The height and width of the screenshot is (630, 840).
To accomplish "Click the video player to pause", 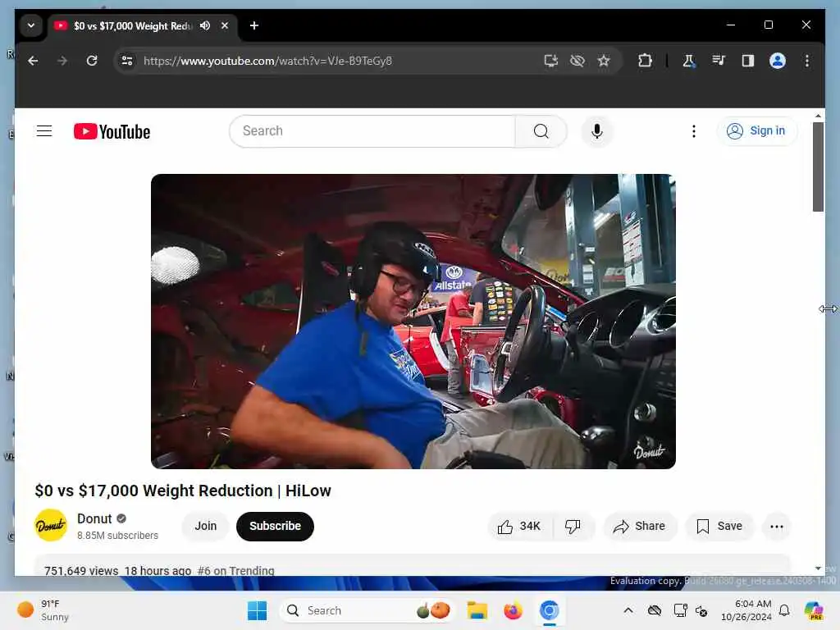I will [x=413, y=322].
